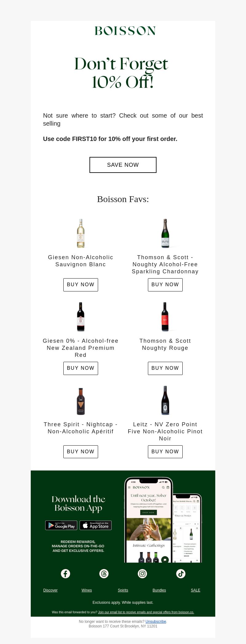This screenshot has height=644, width=246.
Task: Click the Boisson logo at top
Action: [125, 31]
